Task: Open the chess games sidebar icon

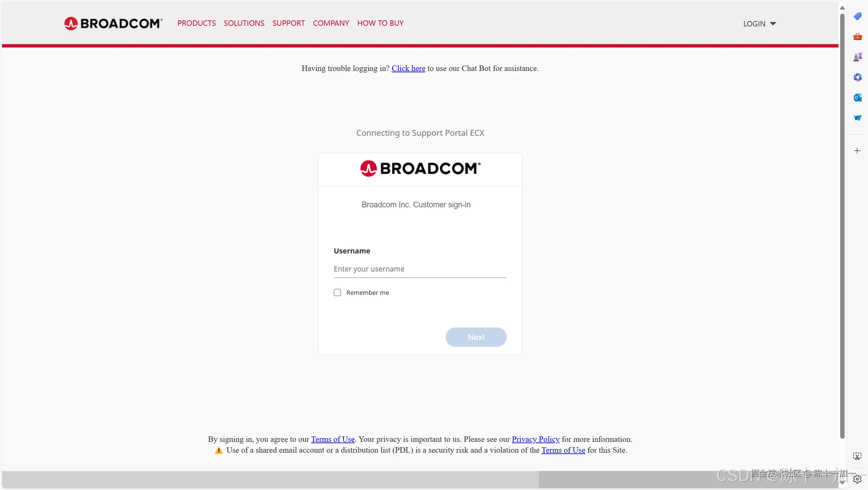Action: point(857,57)
